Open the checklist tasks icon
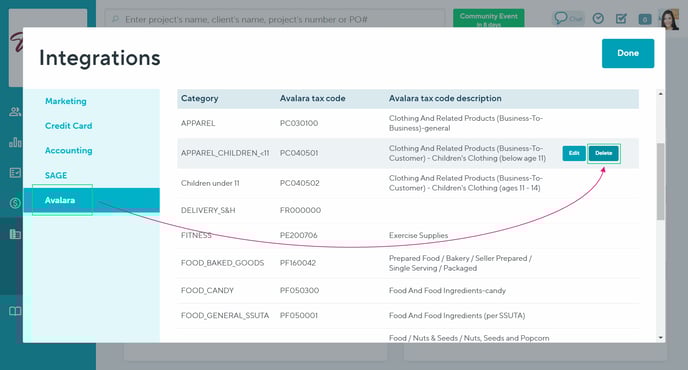The image size is (688, 370). pyautogui.click(x=621, y=18)
